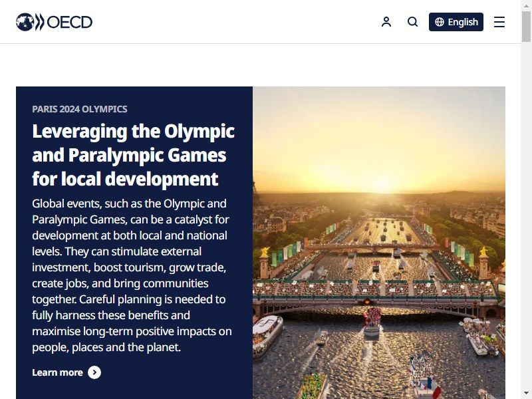This screenshot has width=532, height=399.
Task: Open the hamburger menu
Action: pyautogui.click(x=499, y=22)
